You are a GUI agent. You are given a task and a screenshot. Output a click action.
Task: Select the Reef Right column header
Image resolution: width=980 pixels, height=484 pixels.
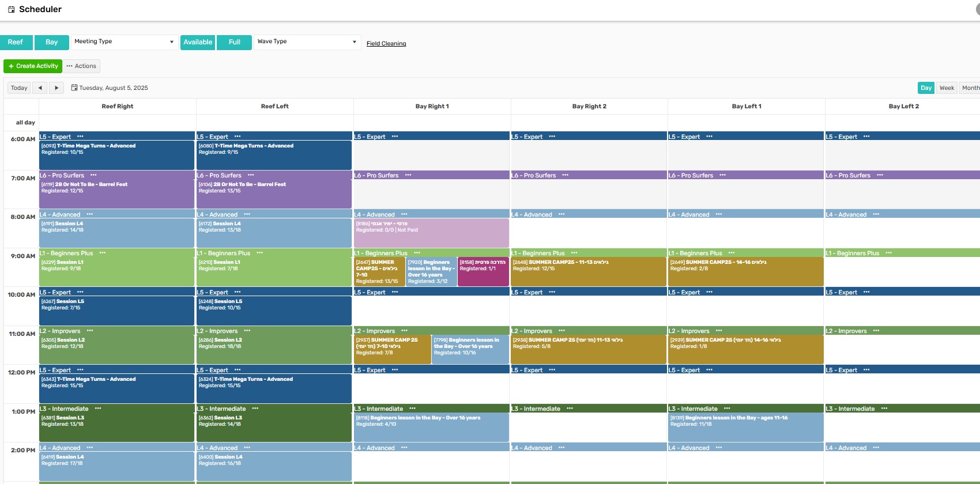[118, 107]
